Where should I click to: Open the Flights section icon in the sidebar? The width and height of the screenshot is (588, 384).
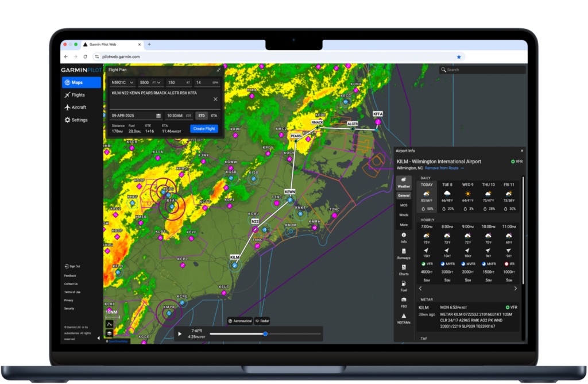pyautogui.click(x=67, y=95)
